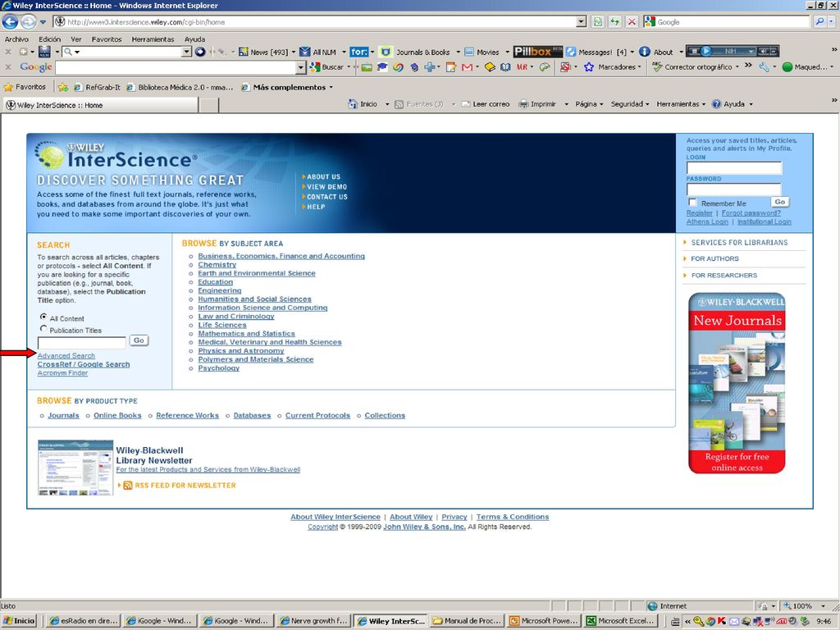Open the Movies toolbar dropdown
Image resolution: width=840 pixels, height=630 pixels.
pos(507,52)
